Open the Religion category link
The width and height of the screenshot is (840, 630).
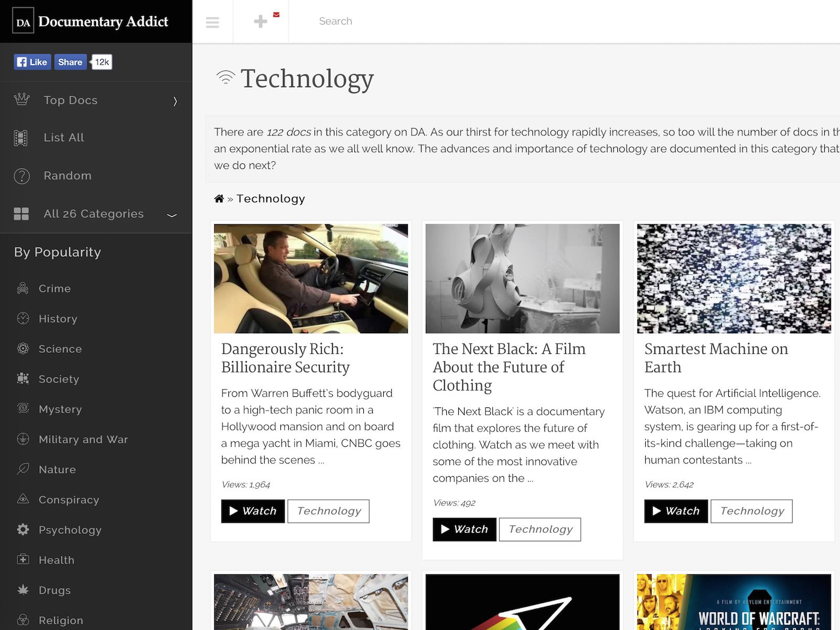[x=61, y=621]
